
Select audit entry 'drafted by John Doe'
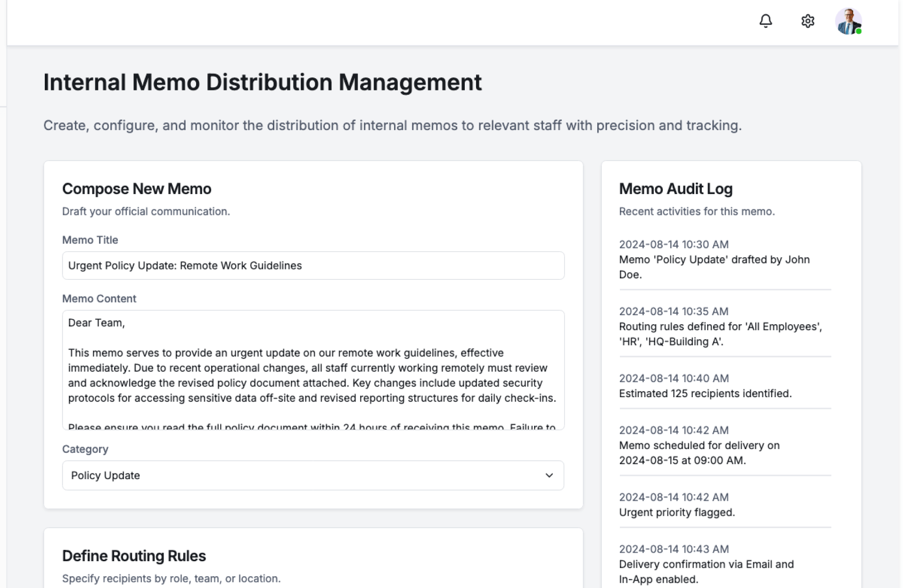click(x=714, y=267)
